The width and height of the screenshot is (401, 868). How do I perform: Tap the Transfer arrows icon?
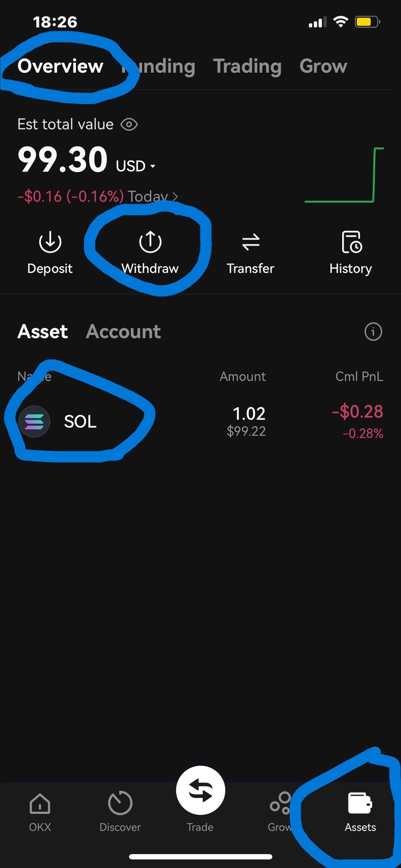(x=251, y=242)
